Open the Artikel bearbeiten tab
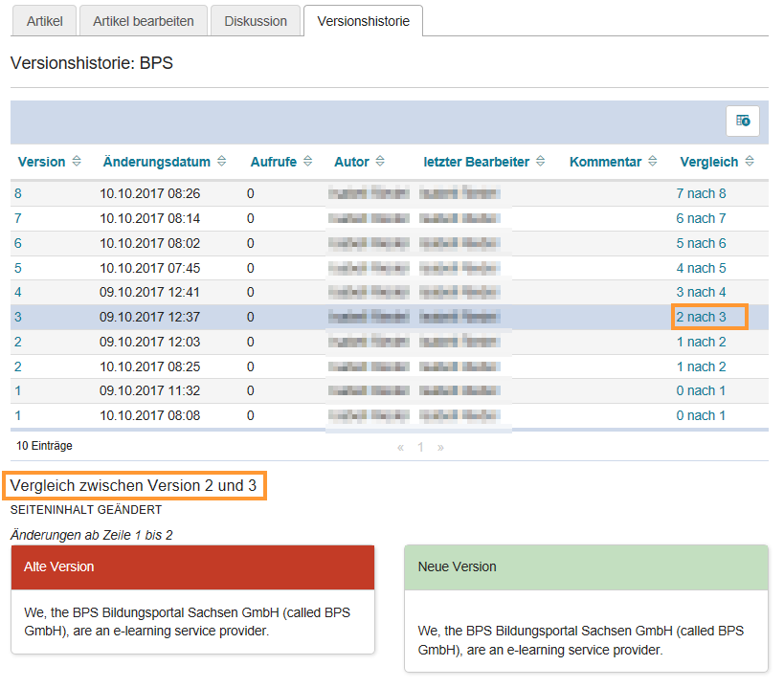The image size is (784, 688). (x=144, y=21)
